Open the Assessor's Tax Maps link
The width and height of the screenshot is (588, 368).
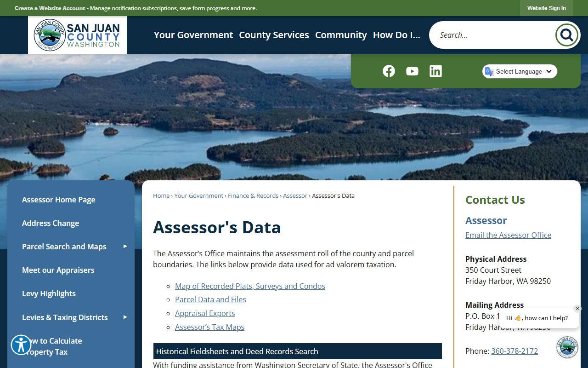[x=209, y=327]
